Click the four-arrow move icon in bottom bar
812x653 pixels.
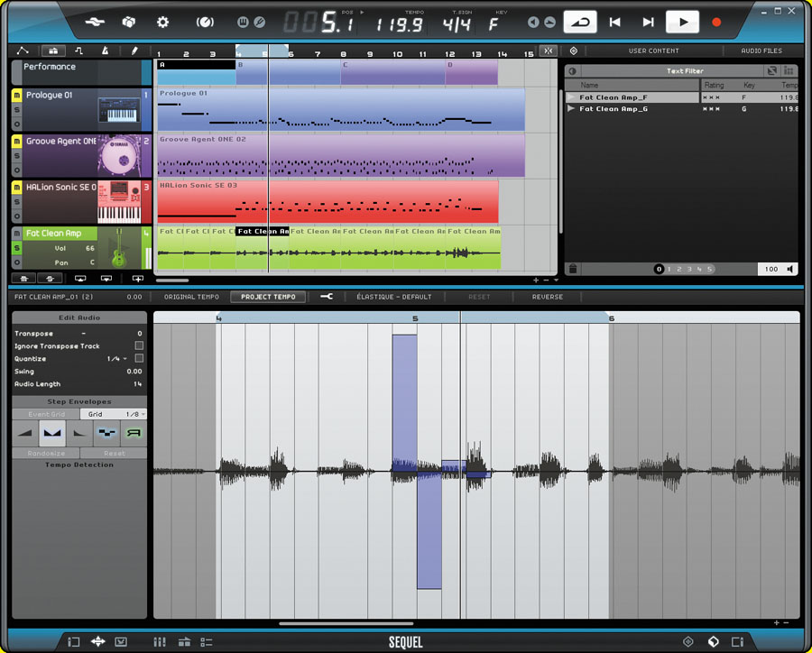97,642
